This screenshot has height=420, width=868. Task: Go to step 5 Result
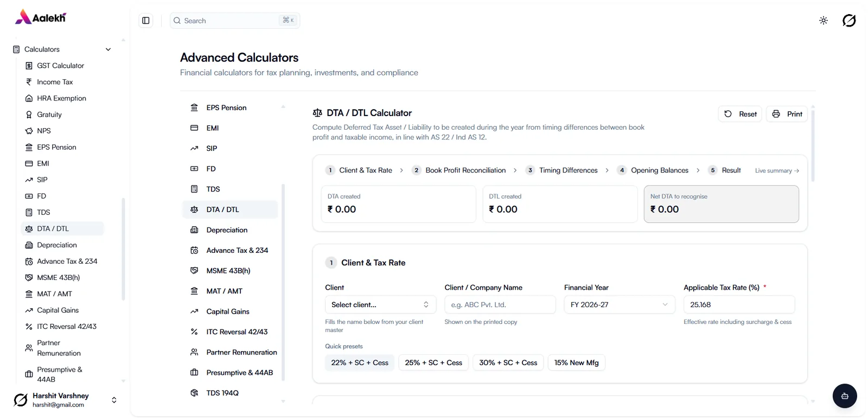point(725,170)
